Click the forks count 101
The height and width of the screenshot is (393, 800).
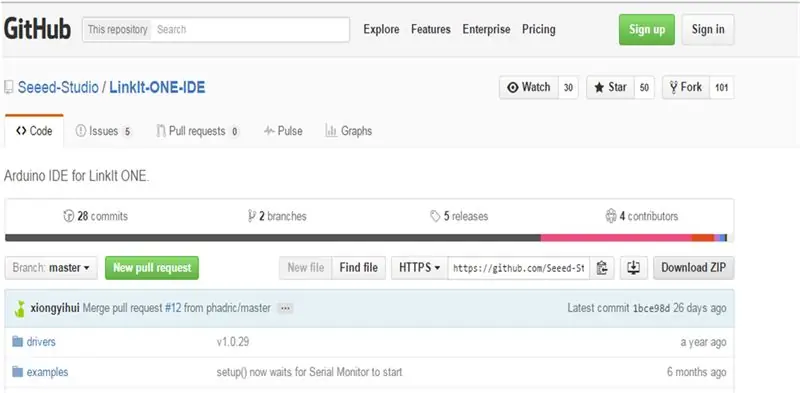[721, 87]
